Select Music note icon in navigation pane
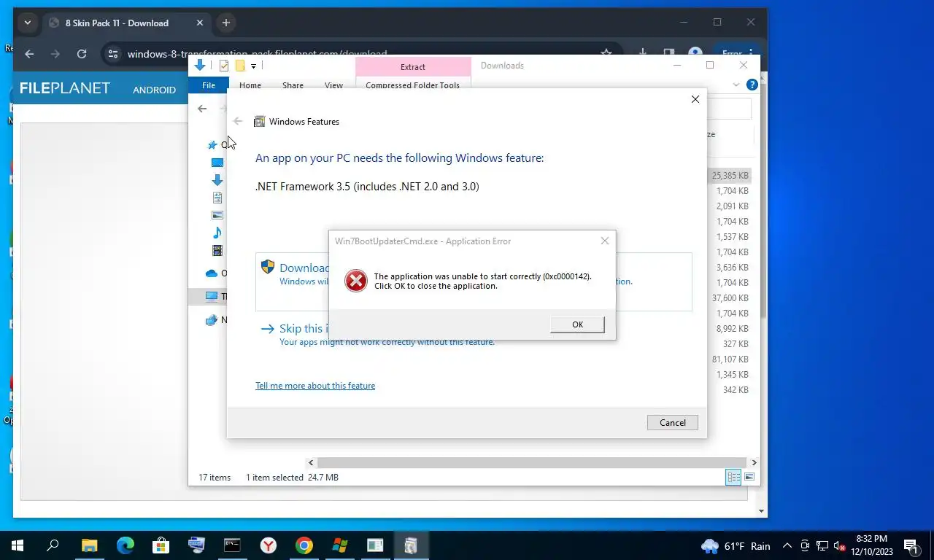This screenshot has width=934, height=560. pyautogui.click(x=217, y=233)
